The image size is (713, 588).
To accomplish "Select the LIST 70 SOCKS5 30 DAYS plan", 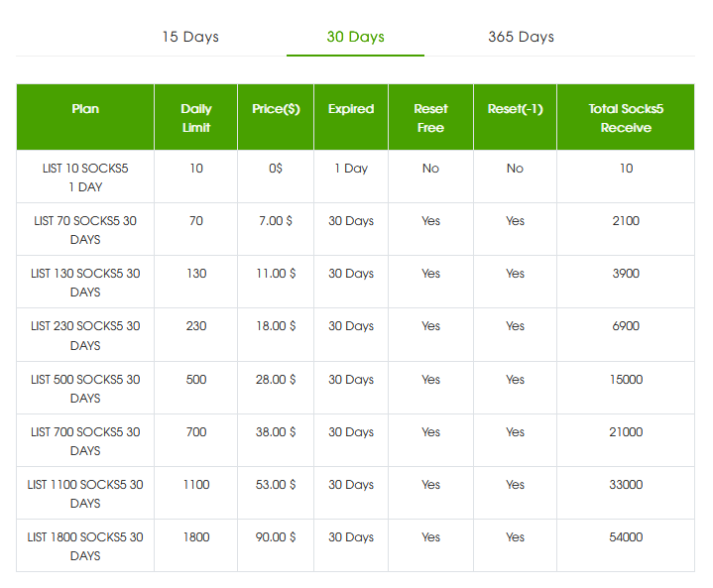I will [85, 230].
